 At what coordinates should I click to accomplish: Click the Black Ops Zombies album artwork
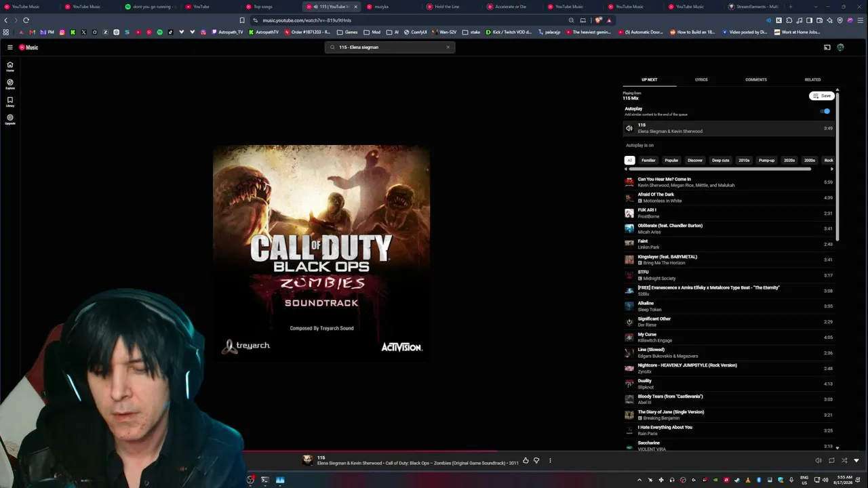click(321, 253)
